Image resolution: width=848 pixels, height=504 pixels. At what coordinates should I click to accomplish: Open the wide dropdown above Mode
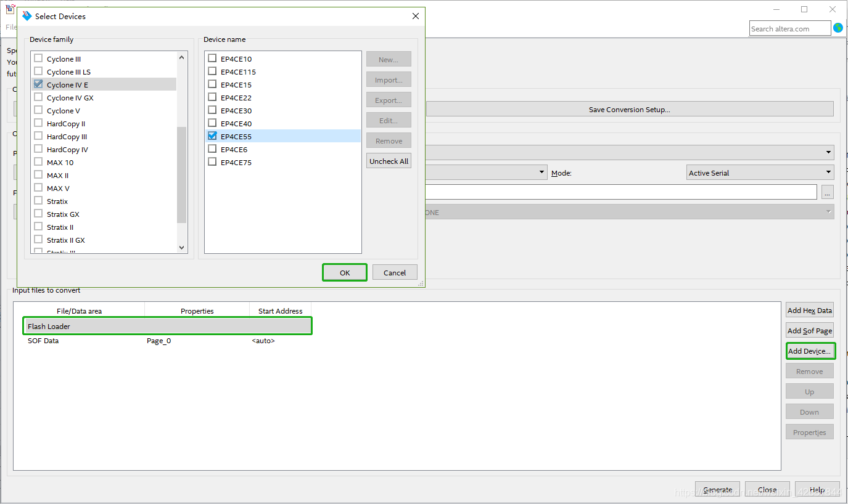click(629, 152)
